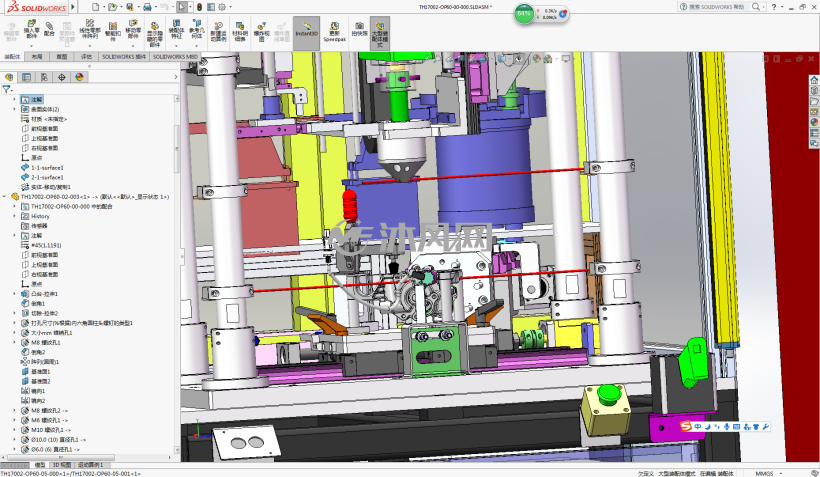Expand the 曲面实体(2) node

tap(14, 109)
